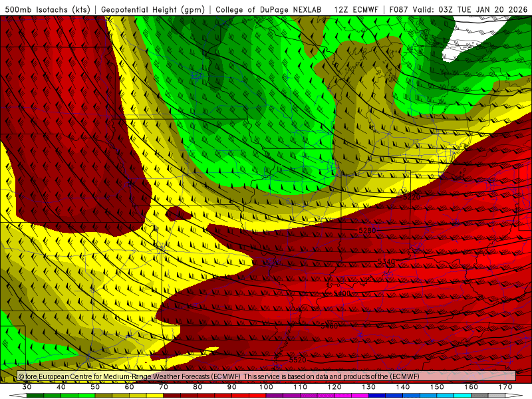Screen dimensions: 532x399
Task: Click the '12Z ECMWF' model run text
Action: coord(356,9)
